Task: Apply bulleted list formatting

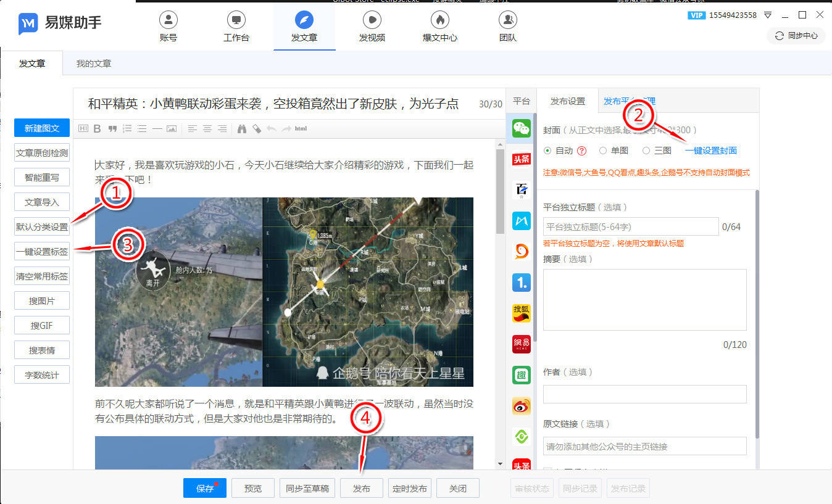Action: pos(142,128)
